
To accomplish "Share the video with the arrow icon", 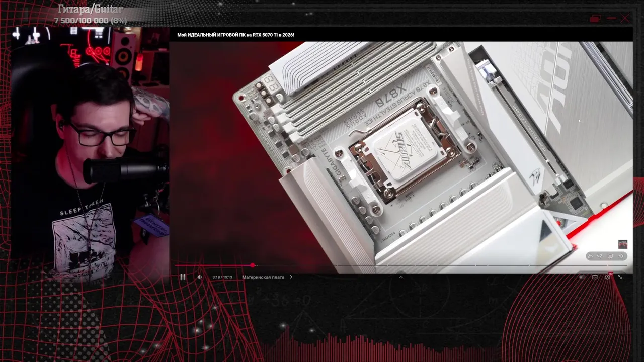I will click(621, 256).
